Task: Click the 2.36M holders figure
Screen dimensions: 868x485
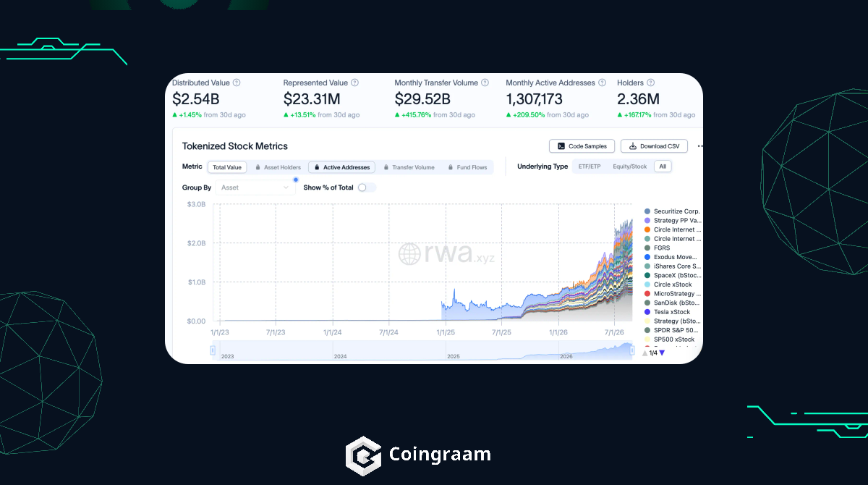Action: point(638,99)
